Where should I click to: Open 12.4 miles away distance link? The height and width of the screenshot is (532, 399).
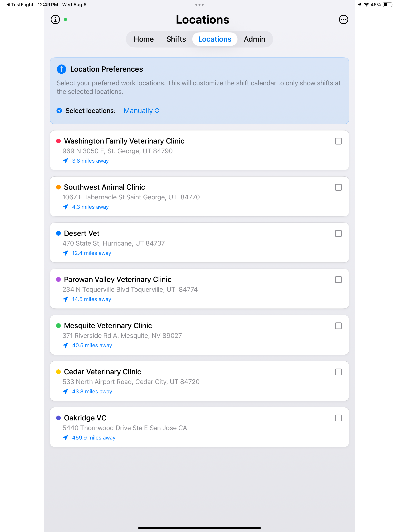point(91,253)
